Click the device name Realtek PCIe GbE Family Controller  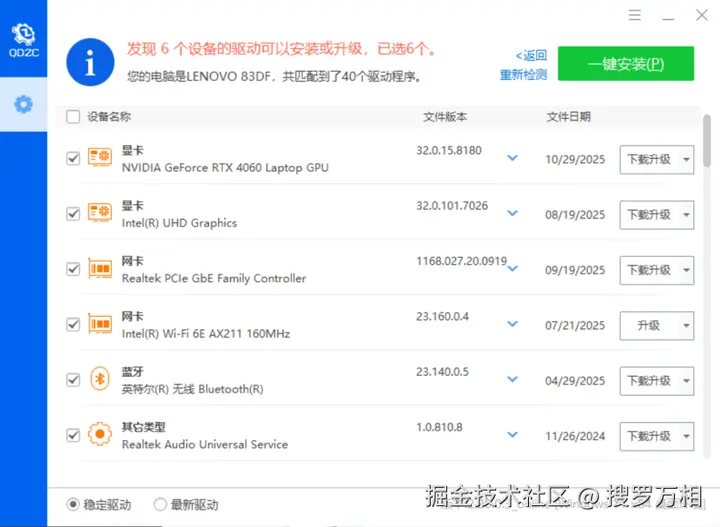pyautogui.click(x=214, y=279)
